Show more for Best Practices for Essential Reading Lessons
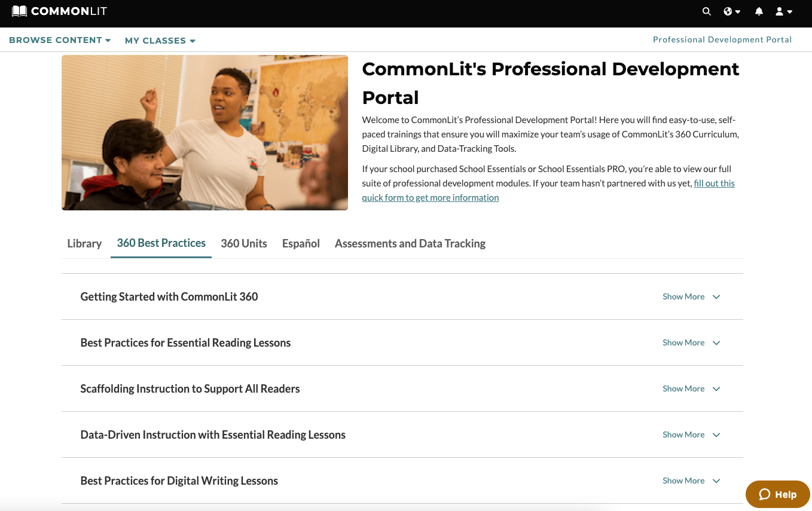 click(x=683, y=342)
